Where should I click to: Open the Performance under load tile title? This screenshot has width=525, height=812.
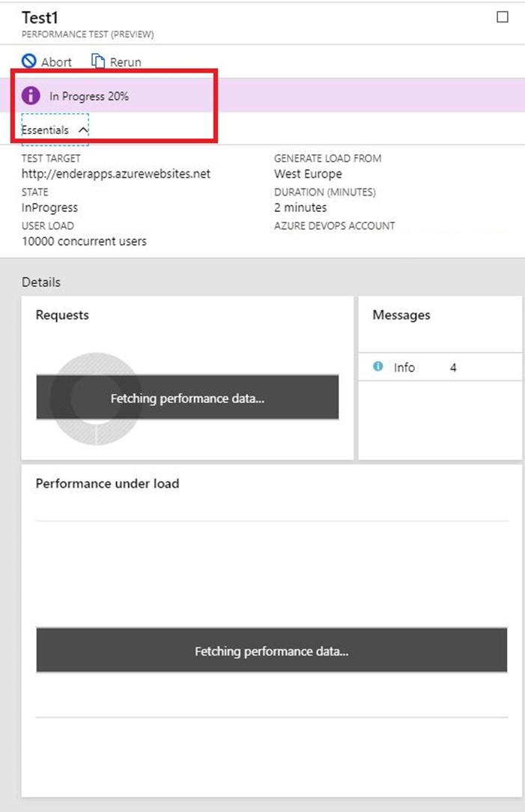tap(107, 484)
